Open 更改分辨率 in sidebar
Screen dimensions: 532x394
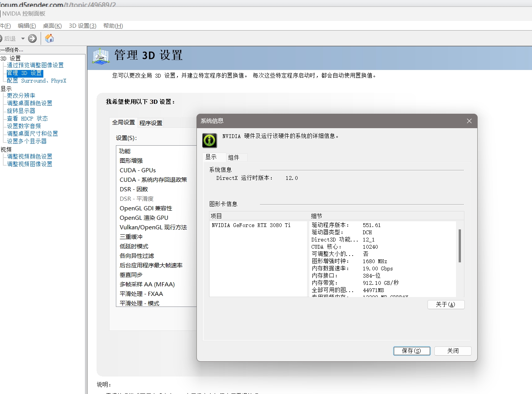21,96
